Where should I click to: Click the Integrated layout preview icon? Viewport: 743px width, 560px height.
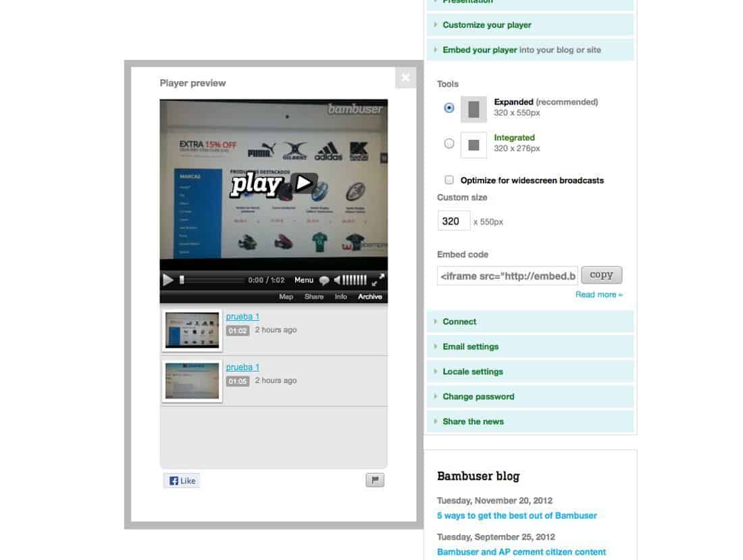coord(474,145)
